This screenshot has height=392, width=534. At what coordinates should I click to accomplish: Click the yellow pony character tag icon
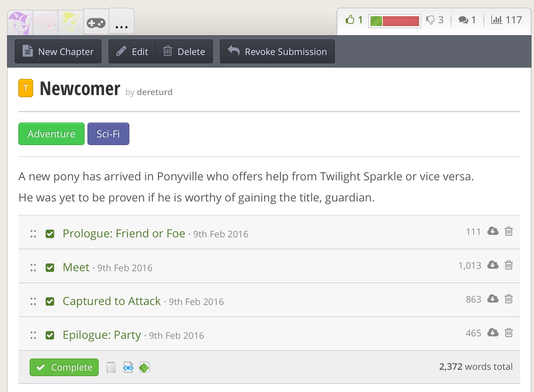(71, 23)
